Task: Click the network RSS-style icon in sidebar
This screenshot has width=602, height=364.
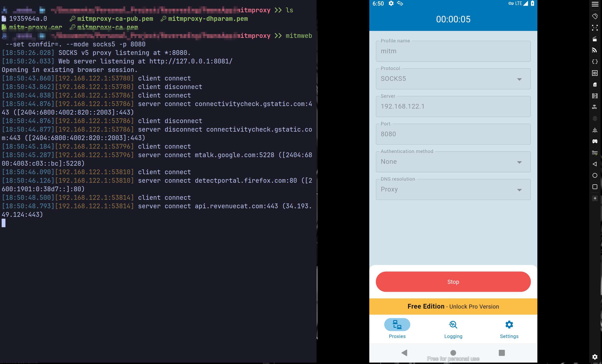Action: coord(594,50)
